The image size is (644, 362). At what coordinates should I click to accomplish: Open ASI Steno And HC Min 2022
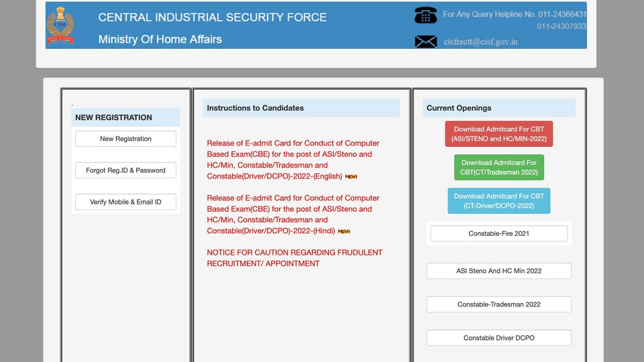[x=499, y=271]
